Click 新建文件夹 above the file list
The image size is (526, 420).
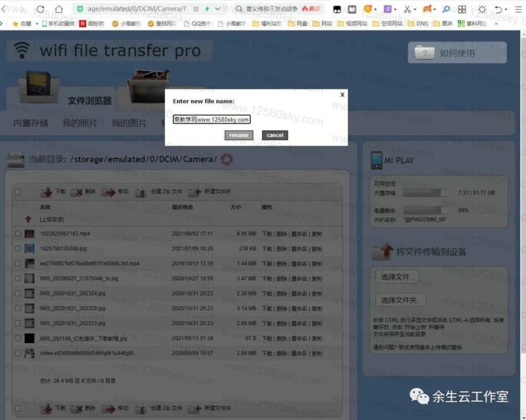(210, 192)
